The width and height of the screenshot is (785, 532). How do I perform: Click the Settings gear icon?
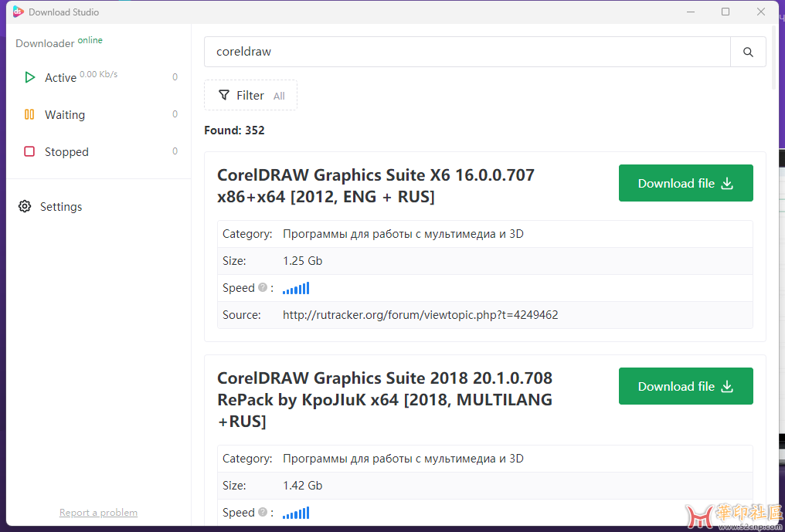pyautogui.click(x=25, y=206)
